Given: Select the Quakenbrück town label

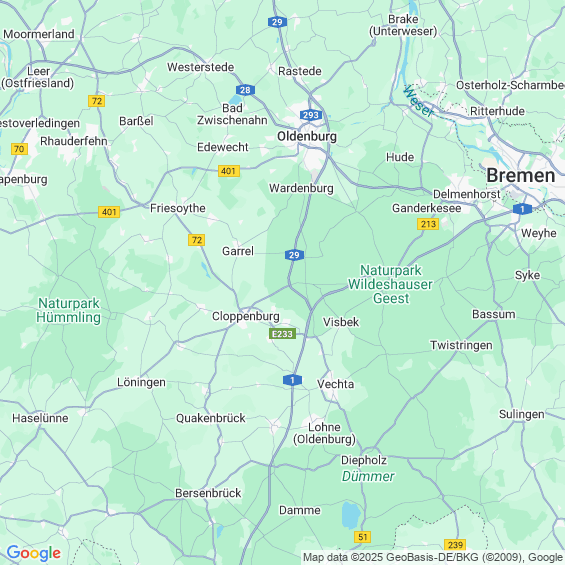Looking at the screenshot, I should point(210,418).
